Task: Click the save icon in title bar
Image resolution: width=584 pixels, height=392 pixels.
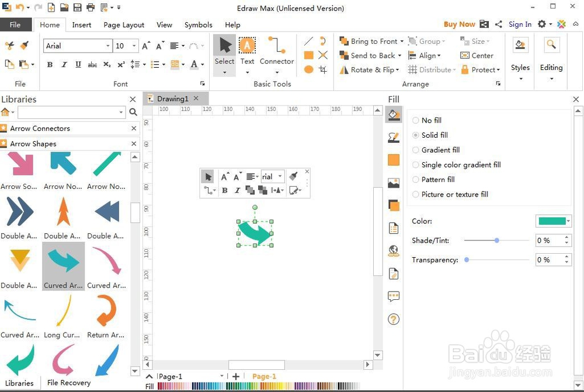Action: (x=77, y=7)
